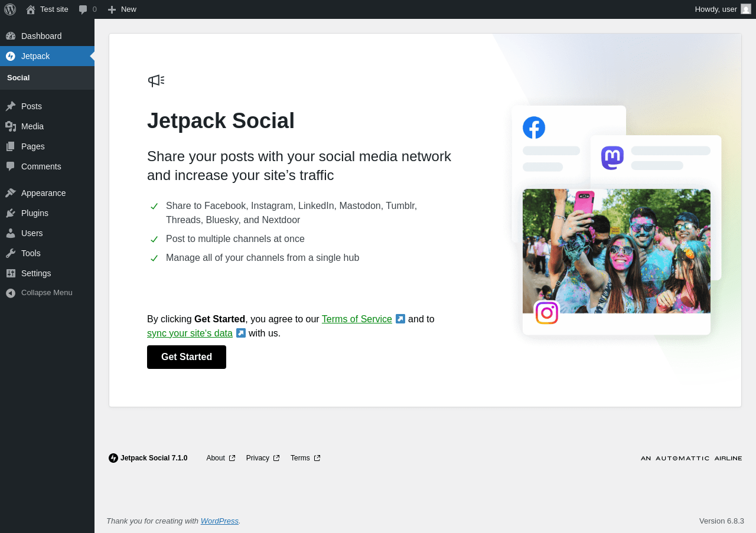Open the comments bubble in admin bar
This screenshot has height=533, width=756.
[87, 9]
